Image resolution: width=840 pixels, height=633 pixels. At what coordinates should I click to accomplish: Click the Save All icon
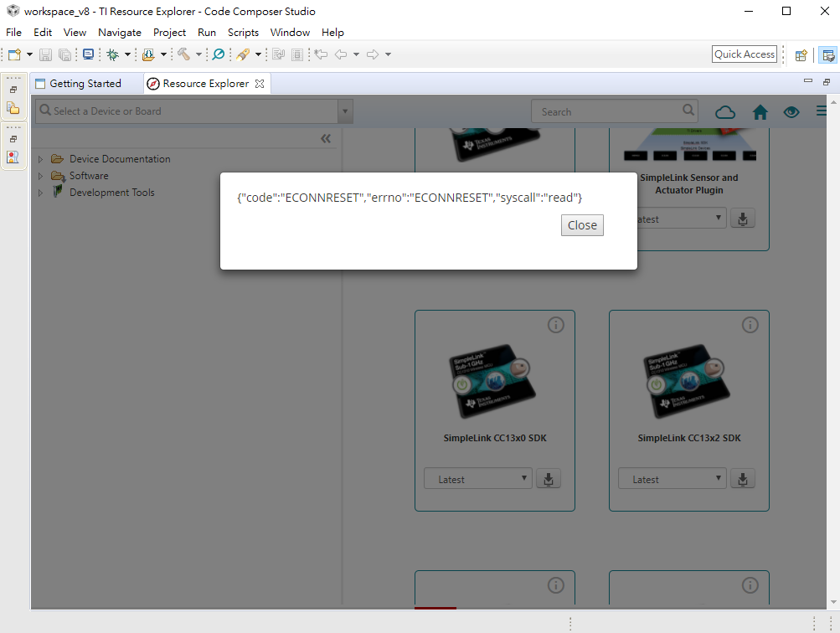click(64, 54)
